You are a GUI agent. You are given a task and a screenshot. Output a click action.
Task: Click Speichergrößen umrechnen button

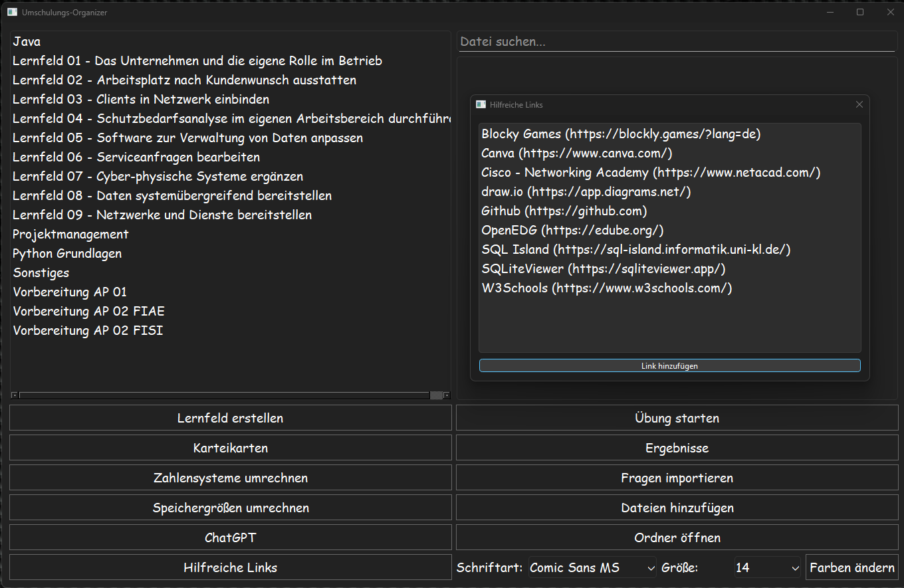coord(231,508)
